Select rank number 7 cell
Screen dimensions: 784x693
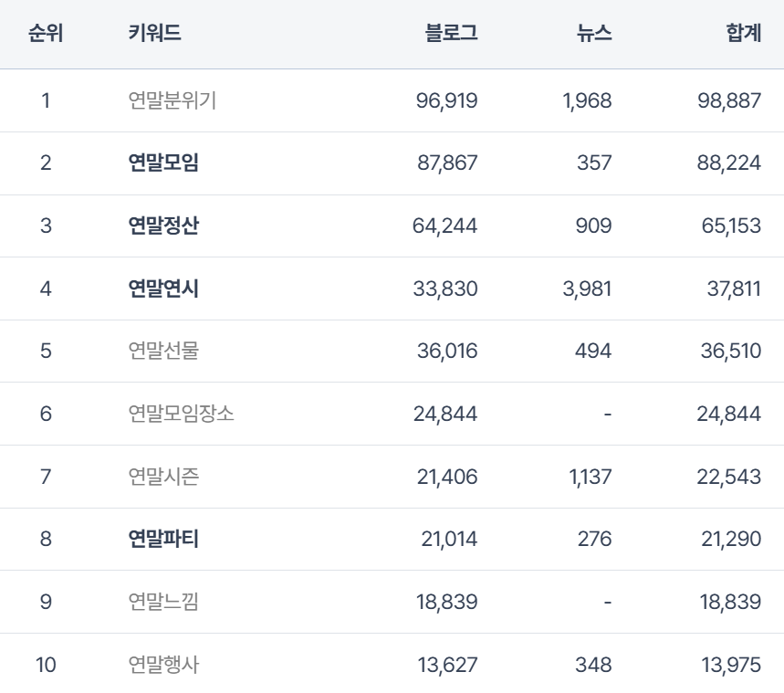[46, 477]
